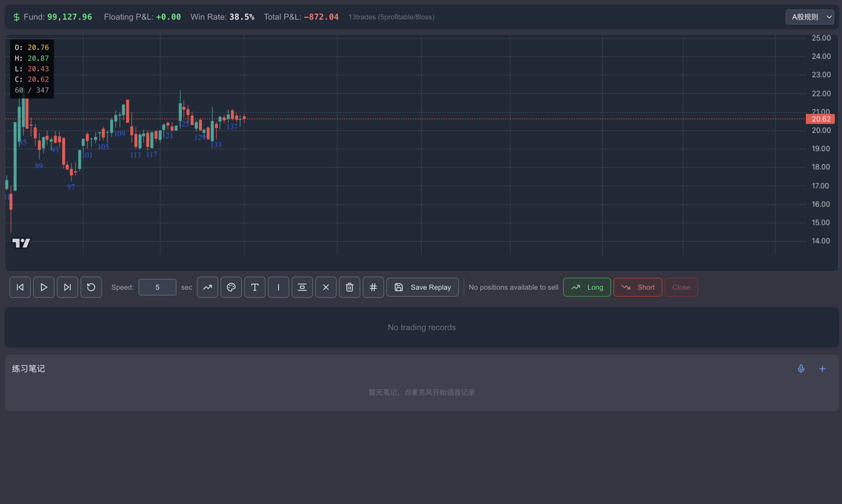Click the bar label 137 on chart
The image size is (842, 504).
click(232, 127)
